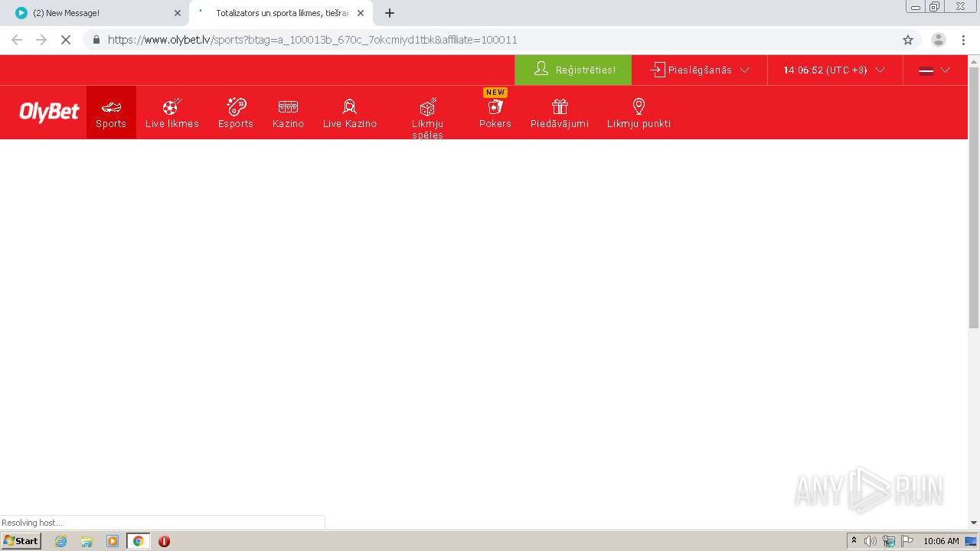The width and height of the screenshot is (980, 551).
Task: Open the Chrome profile avatar
Action: click(x=938, y=40)
